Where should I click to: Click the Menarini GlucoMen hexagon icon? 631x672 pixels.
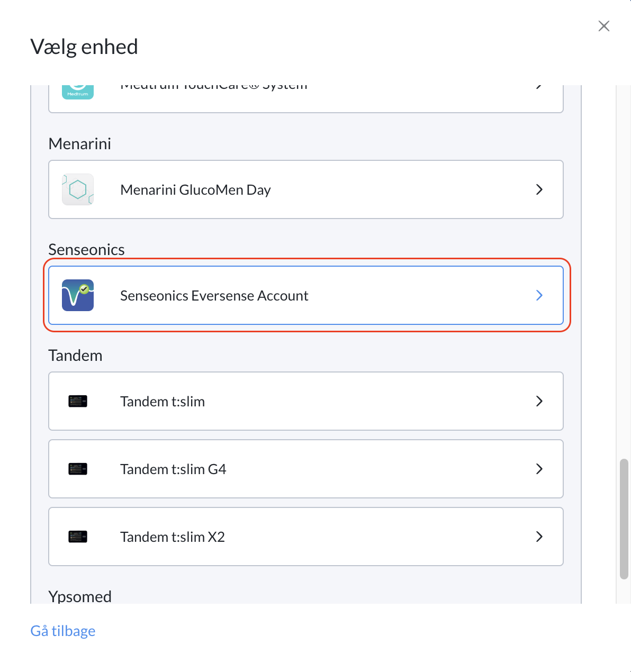(78, 189)
